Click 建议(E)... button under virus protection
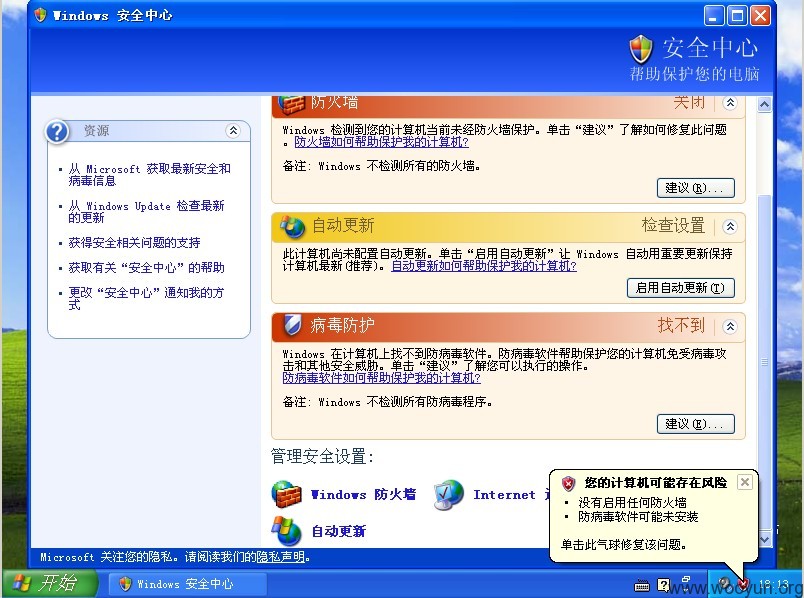The height and width of the screenshot is (598, 804). (x=696, y=424)
